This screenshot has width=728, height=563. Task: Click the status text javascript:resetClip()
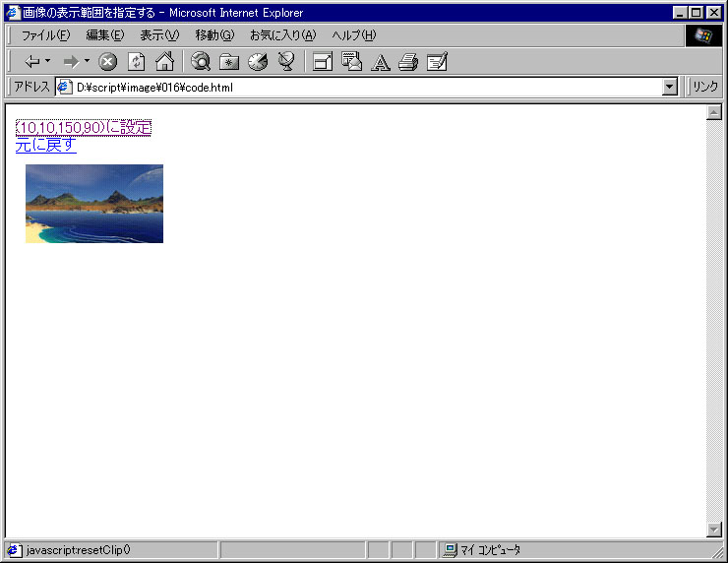78,550
